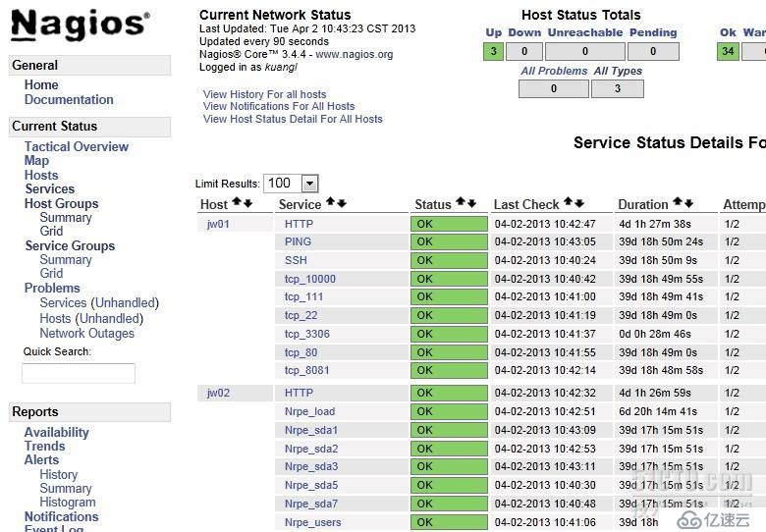Open host jw02
Screen dimensions: 766x532
218,393
